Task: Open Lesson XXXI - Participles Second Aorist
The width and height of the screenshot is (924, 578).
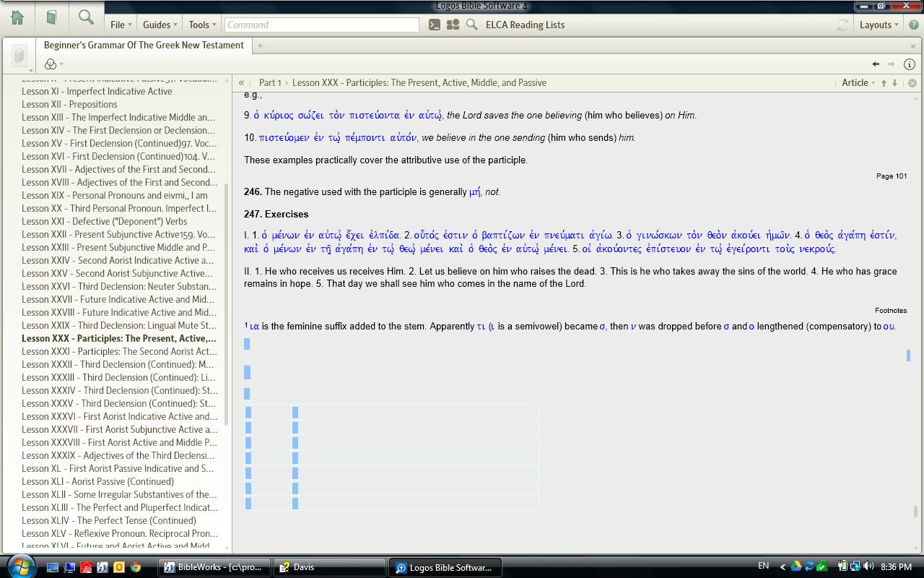Action: pos(119,351)
